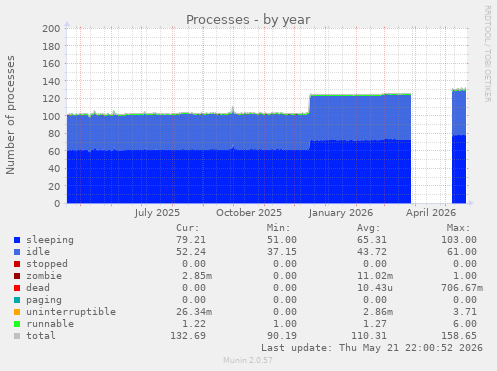The width and height of the screenshot is (497, 371).
Task: Click uninterruptible current value 26.34m
Action: (194, 312)
